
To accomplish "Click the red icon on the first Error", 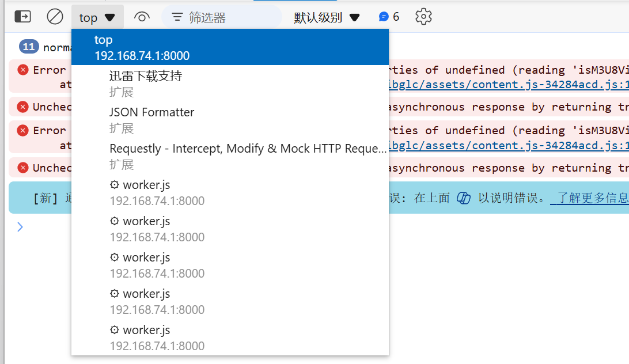I will [x=23, y=70].
